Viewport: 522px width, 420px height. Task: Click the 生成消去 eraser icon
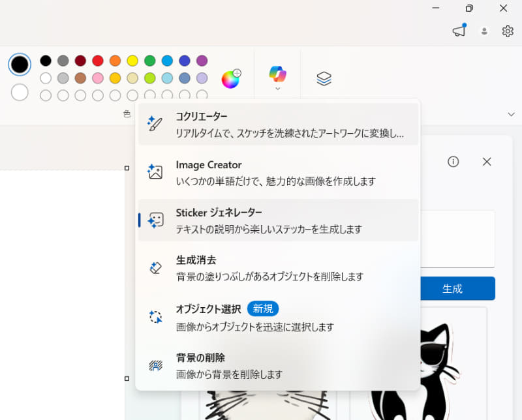coord(155,267)
